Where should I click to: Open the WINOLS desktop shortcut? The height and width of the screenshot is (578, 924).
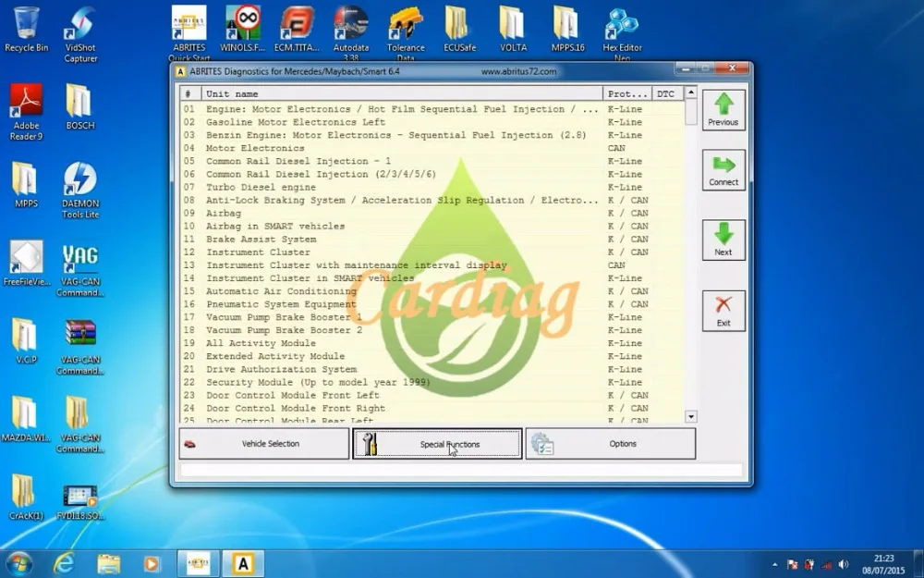243,30
